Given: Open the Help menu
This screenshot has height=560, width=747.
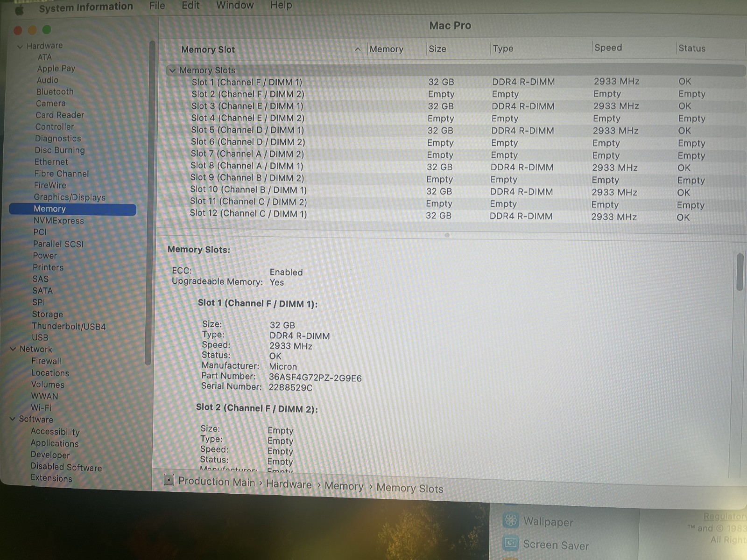Looking at the screenshot, I should coord(281,6).
